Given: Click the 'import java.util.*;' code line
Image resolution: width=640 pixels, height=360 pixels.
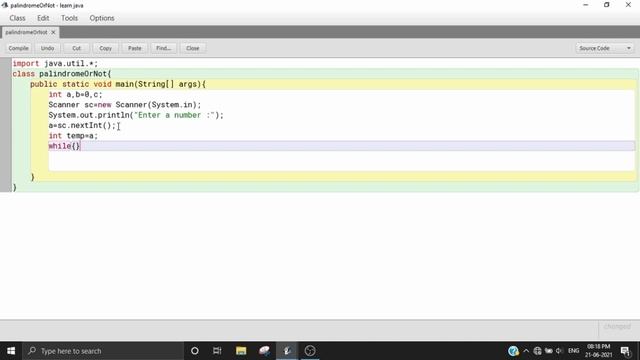Looking at the screenshot, I should point(56,63).
